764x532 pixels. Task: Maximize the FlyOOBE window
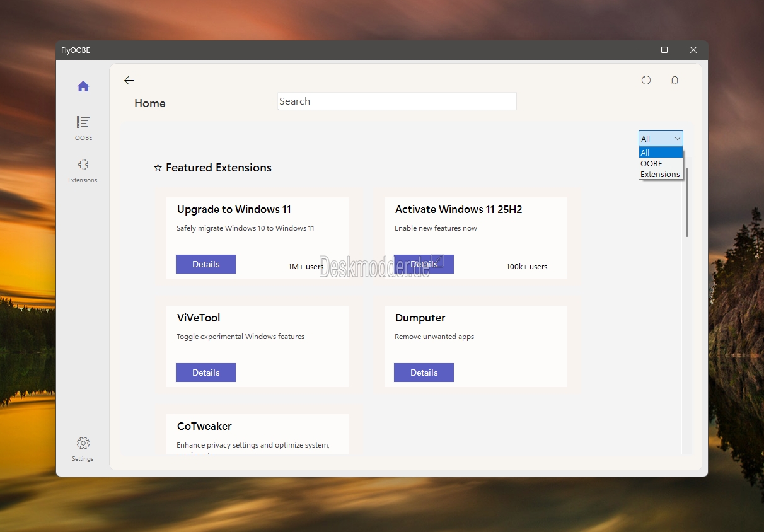(x=664, y=50)
